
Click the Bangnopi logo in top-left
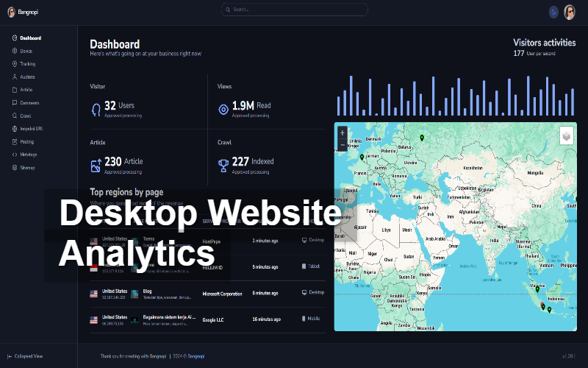[26, 11]
